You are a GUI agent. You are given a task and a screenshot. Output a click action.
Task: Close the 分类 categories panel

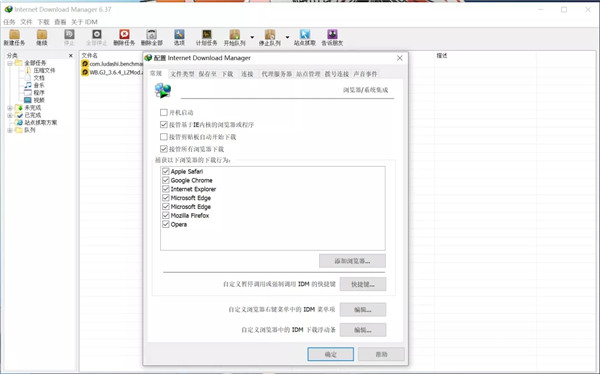70,56
